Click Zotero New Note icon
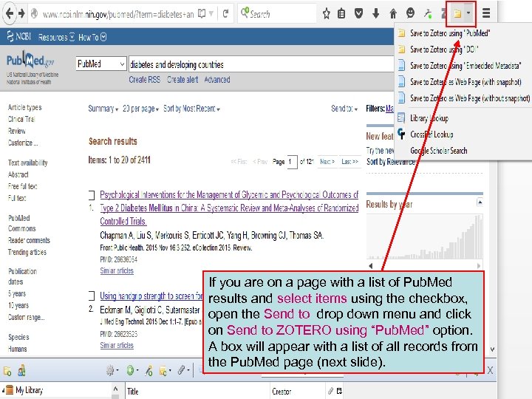 click(x=163, y=371)
